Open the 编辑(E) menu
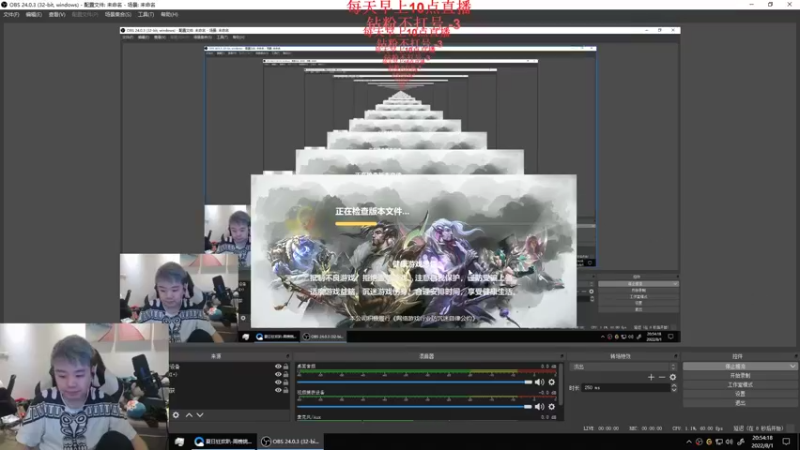800x450 pixels. click(x=34, y=15)
